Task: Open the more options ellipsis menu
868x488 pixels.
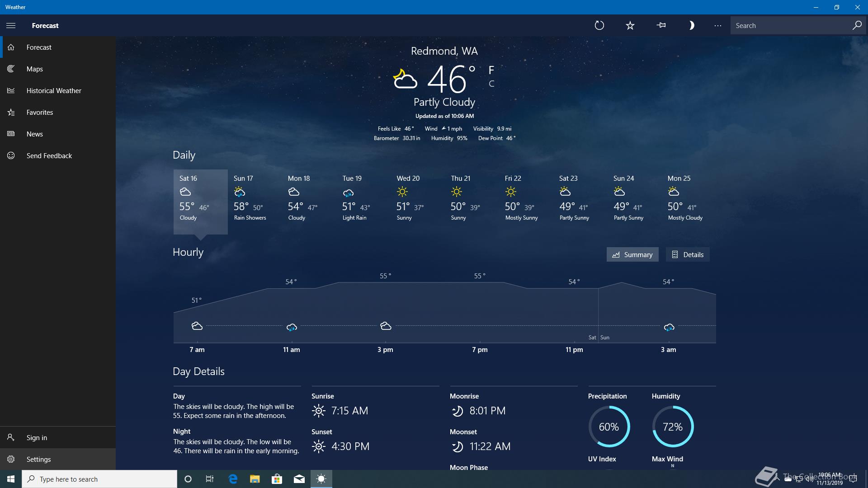Action: 718,25
